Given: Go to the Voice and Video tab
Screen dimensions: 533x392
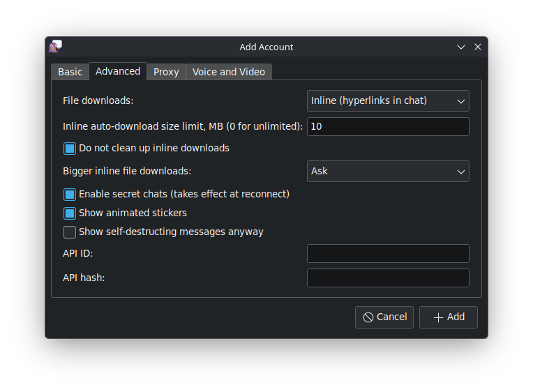Looking at the screenshot, I should click(x=228, y=72).
